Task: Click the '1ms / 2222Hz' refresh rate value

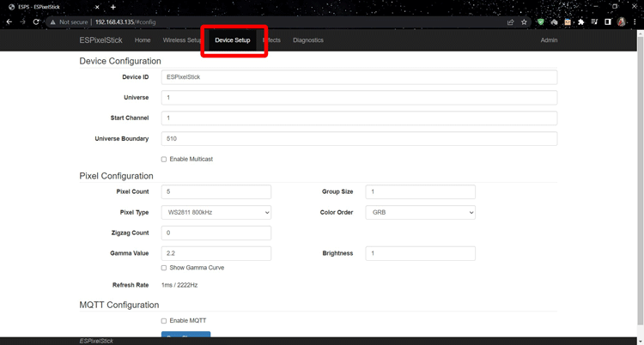Action: (x=179, y=285)
